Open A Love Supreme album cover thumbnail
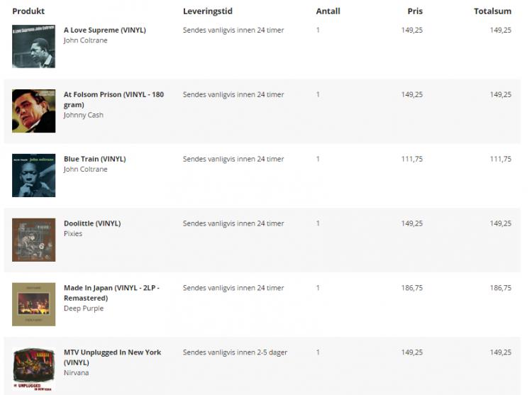Screen dimensions: 532x395 coord(33,47)
